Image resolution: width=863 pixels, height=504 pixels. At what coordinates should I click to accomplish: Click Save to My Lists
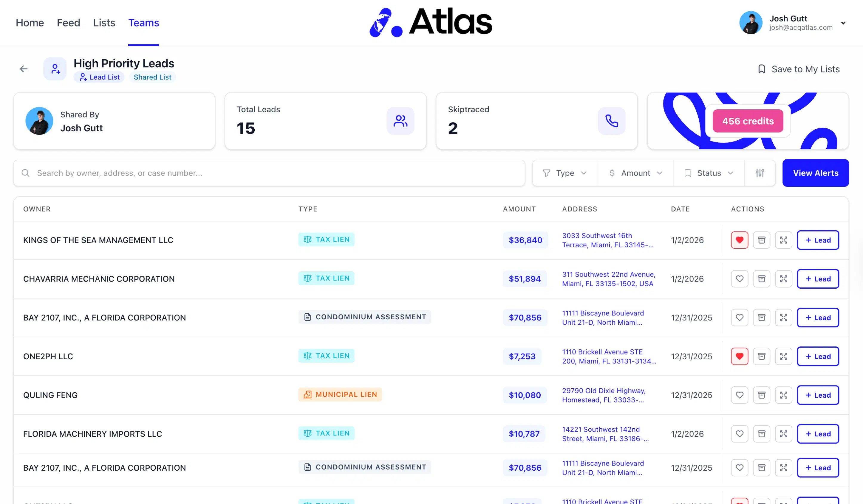click(x=798, y=69)
